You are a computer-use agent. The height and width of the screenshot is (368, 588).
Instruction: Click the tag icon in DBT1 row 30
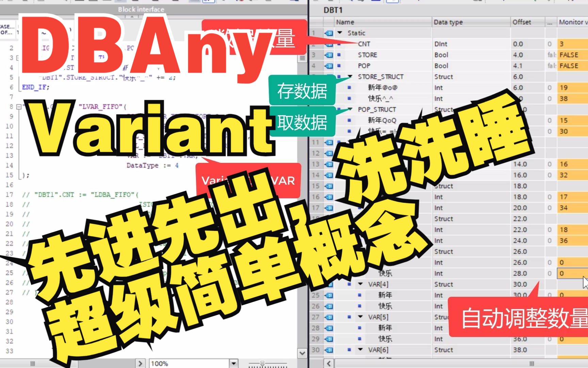pos(329,350)
